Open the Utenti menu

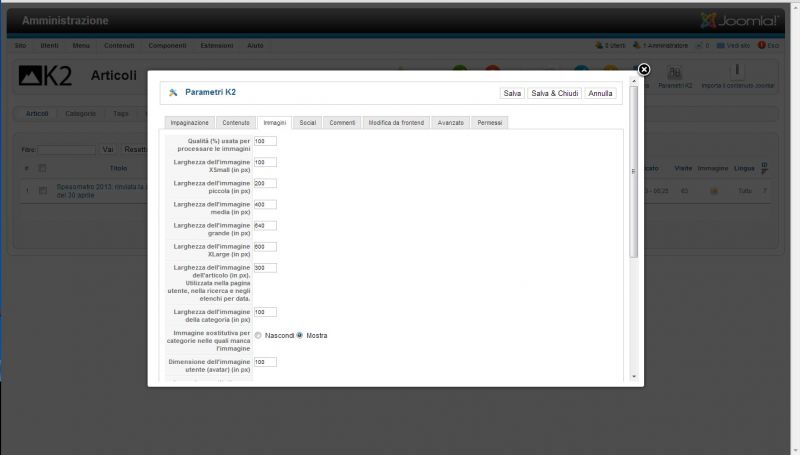[x=49, y=45]
